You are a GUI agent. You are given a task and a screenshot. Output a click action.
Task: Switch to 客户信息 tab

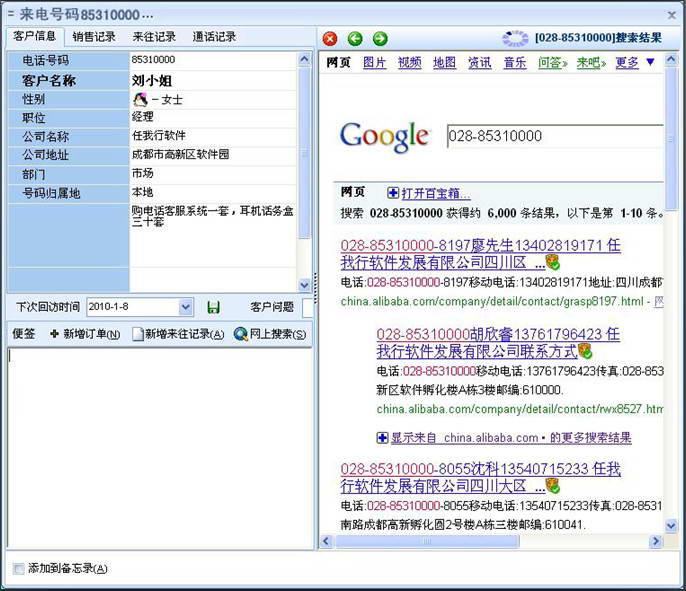(35, 36)
